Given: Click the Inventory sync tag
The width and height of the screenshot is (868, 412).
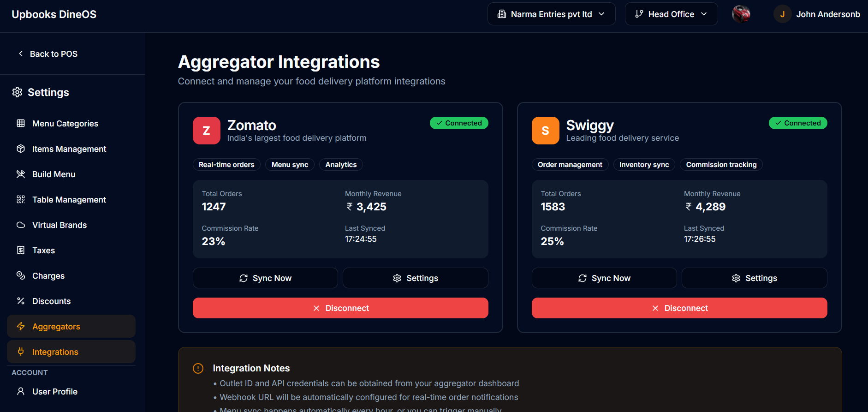Looking at the screenshot, I should click(644, 165).
